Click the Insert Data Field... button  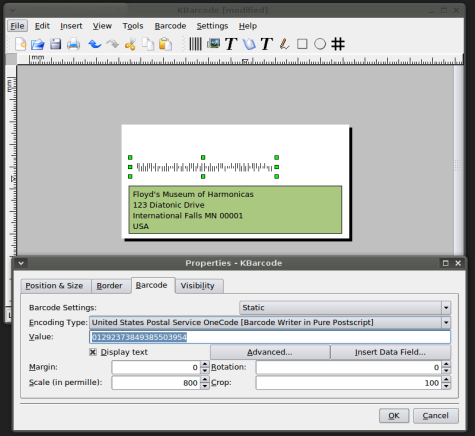coord(390,352)
